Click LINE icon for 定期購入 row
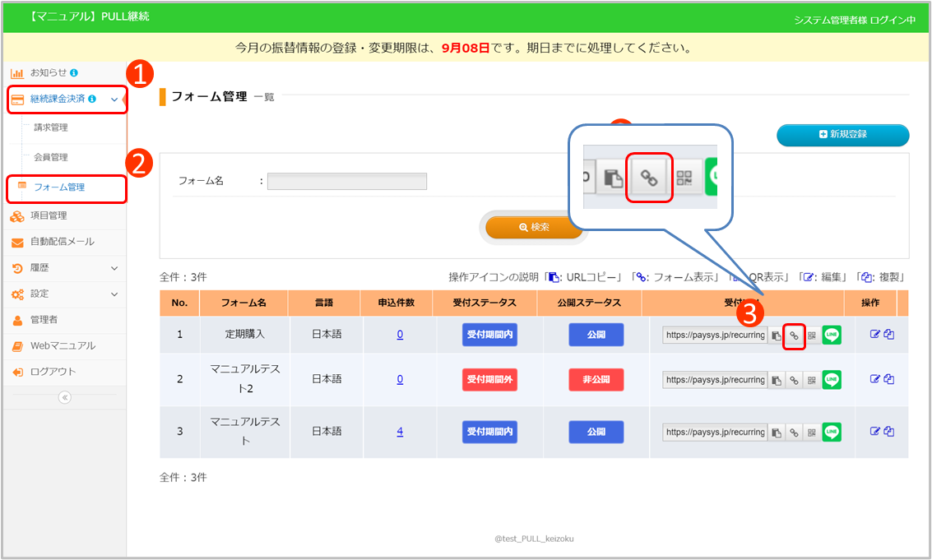 point(832,336)
